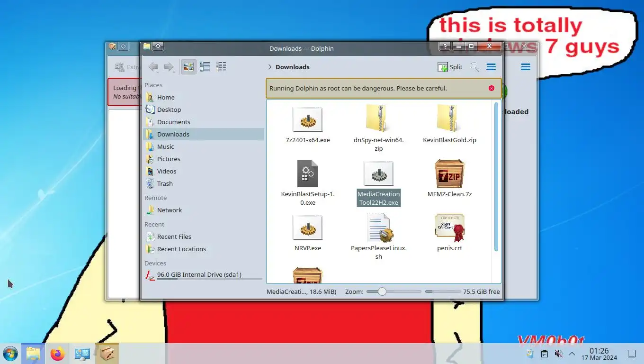
Task: Open the Start menu orb
Action: click(x=10, y=354)
